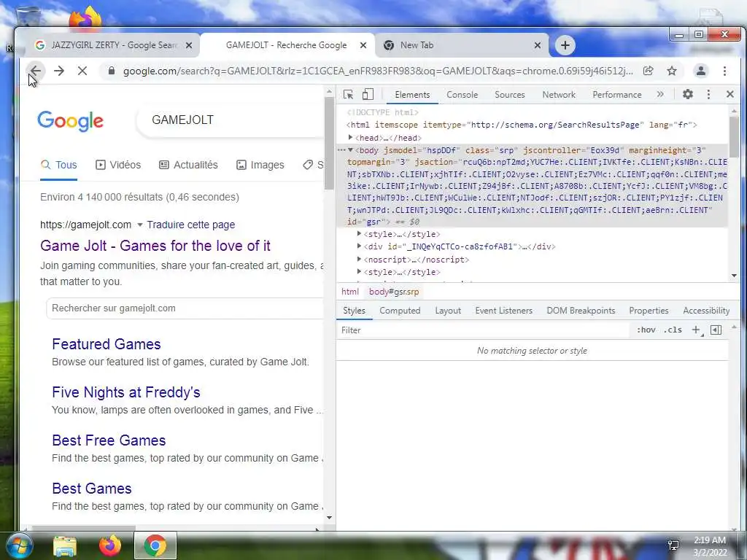
Task: Open the Featured Games link
Action: click(107, 344)
